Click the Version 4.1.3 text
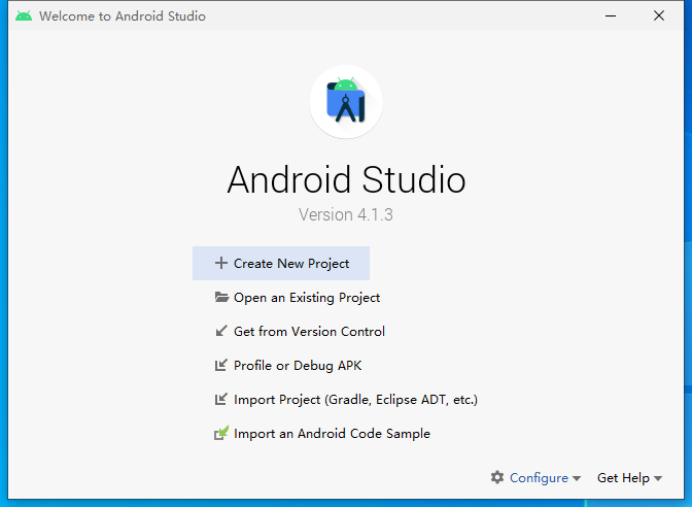This screenshot has width=693, height=507. pyautogui.click(x=346, y=215)
